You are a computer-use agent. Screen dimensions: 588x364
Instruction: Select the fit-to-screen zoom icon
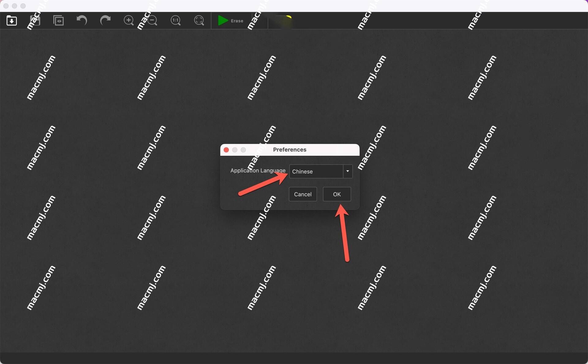(199, 20)
